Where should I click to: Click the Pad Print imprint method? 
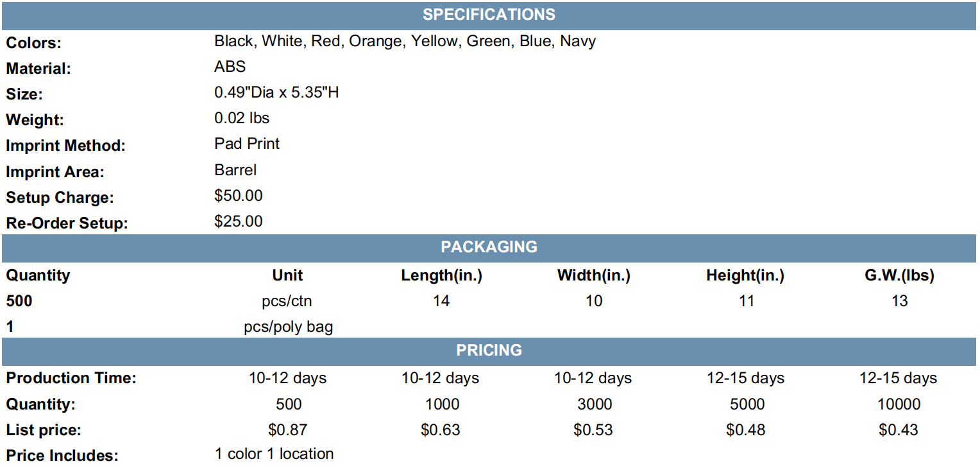point(247,144)
